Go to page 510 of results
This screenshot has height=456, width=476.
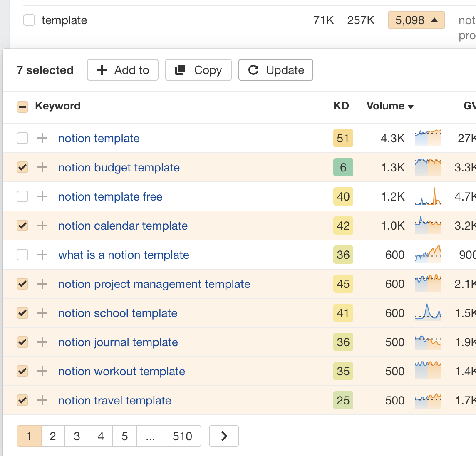click(182, 436)
